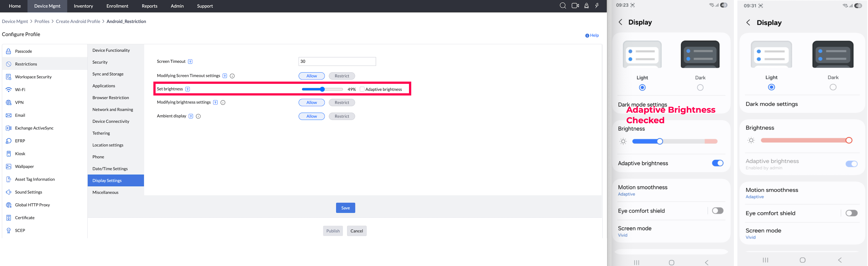868x266 pixels.
Task: Click the Workspace Security icon
Action: (x=9, y=77)
